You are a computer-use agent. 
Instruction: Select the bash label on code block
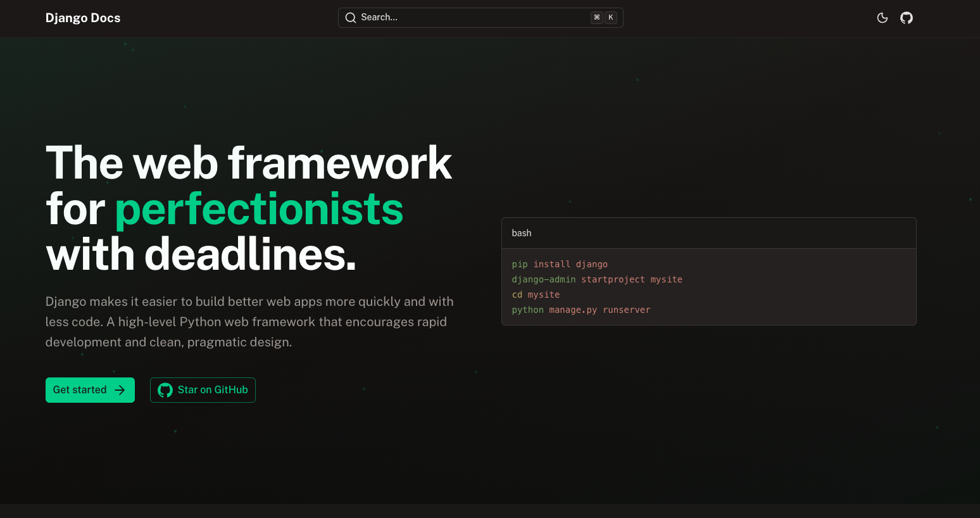tap(521, 233)
